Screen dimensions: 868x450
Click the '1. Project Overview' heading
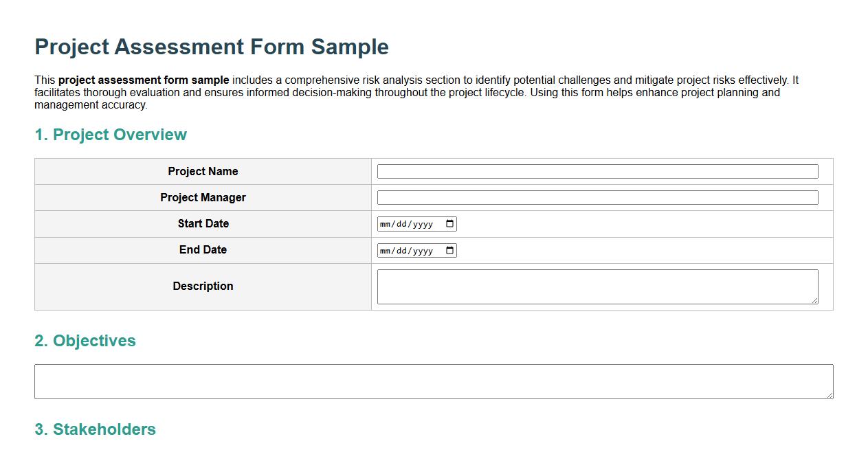(110, 135)
